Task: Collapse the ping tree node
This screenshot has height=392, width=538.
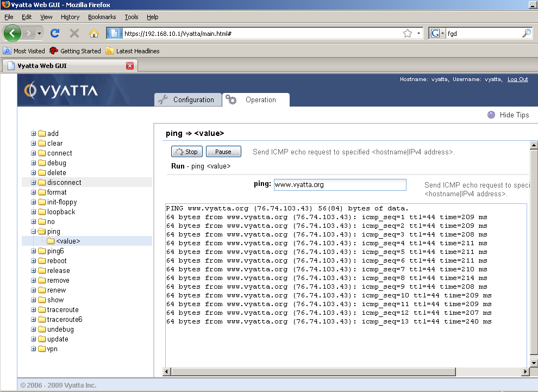Action: tap(34, 232)
